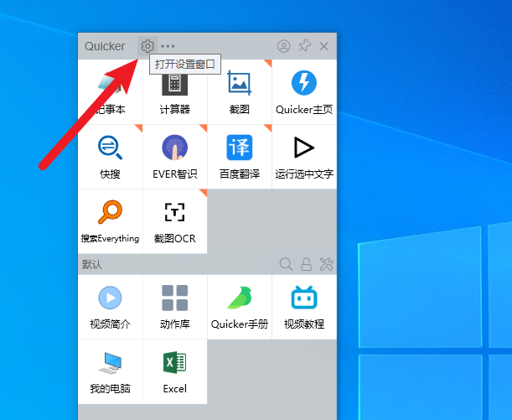Start the 截图 screenshot action
Image resolution: width=512 pixels, height=420 pixels.
tap(240, 91)
